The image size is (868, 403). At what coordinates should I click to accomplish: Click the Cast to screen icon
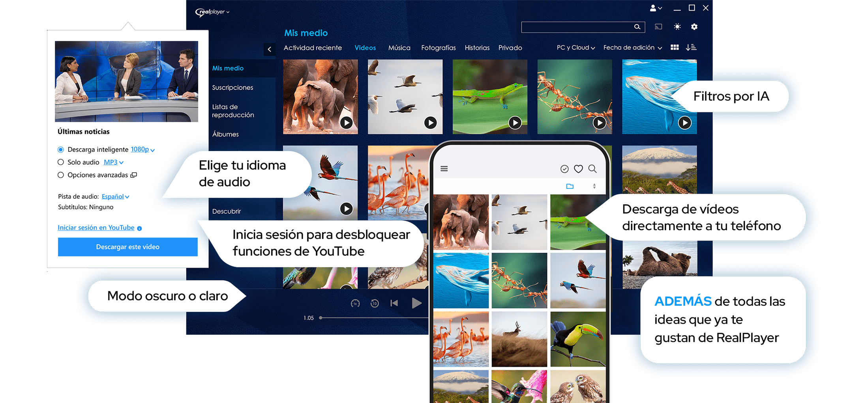pos(658,26)
